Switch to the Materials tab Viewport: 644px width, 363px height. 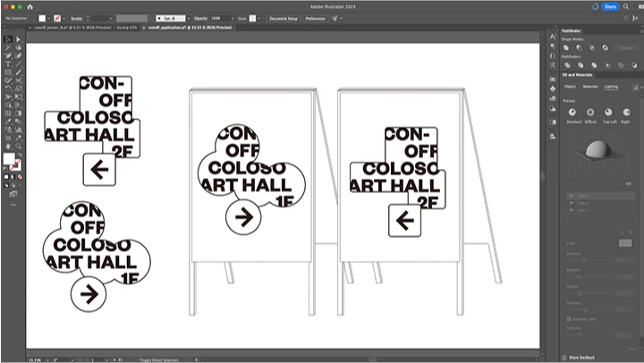pyautogui.click(x=590, y=87)
